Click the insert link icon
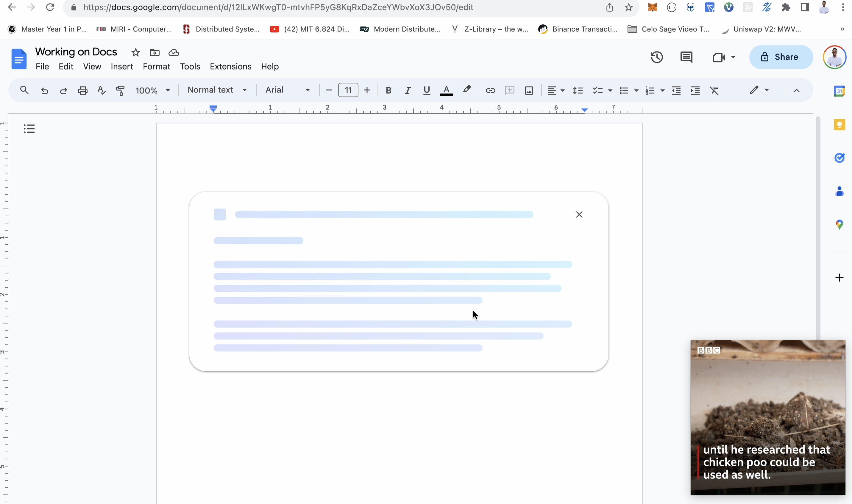Screen dimensions: 852x504 (x=490, y=90)
